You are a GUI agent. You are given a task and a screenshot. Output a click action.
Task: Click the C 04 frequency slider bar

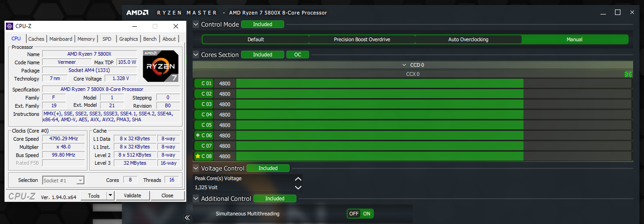point(434,114)
